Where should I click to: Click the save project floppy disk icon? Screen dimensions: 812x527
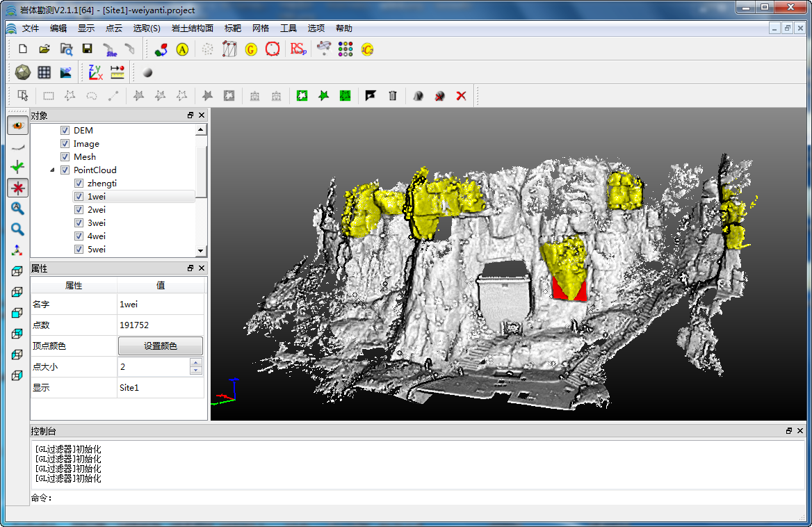87,49
